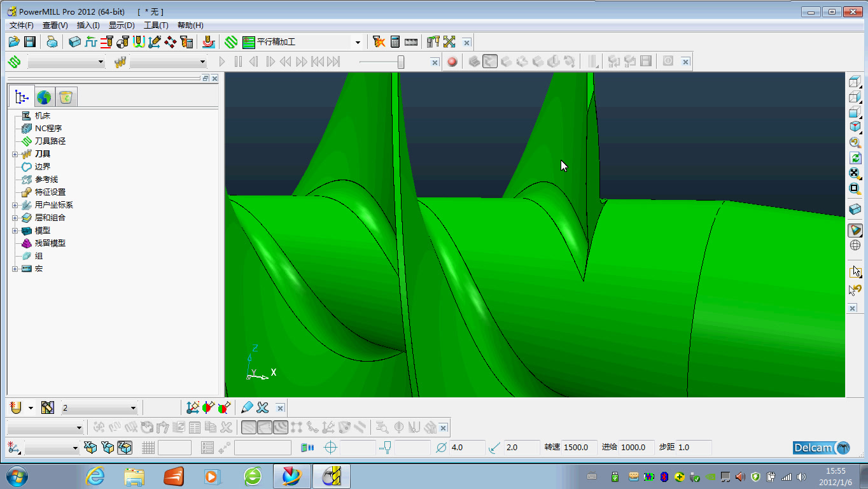The height and width of the screenshot is (489, 868).
Task: Toggle the Block display icon on right toolbar
Action: tap(855, 209)
